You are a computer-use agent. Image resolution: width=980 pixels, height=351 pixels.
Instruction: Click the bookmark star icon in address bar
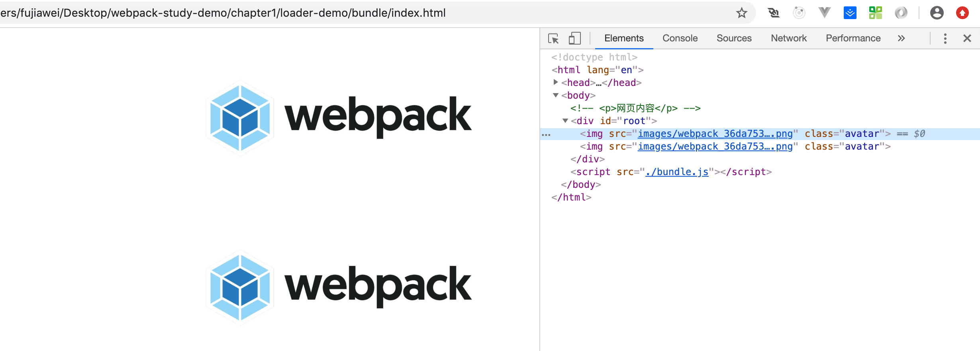[x=741, y=13]
